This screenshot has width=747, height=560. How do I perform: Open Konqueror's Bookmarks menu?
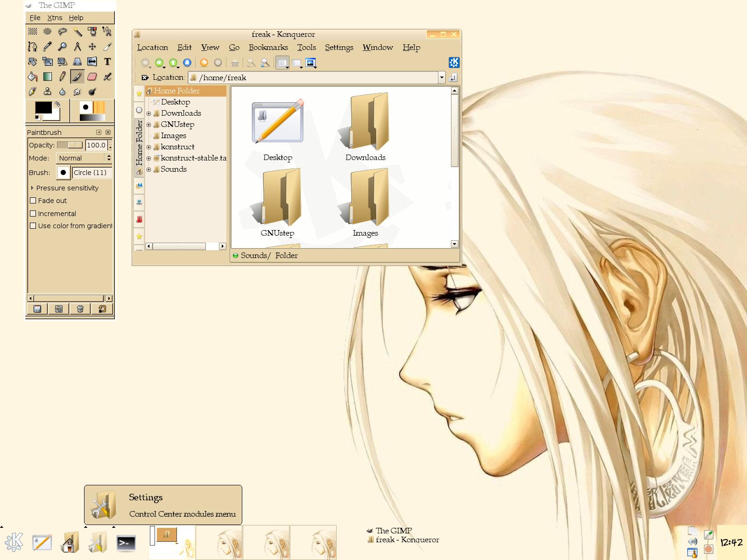pos(268,47)
